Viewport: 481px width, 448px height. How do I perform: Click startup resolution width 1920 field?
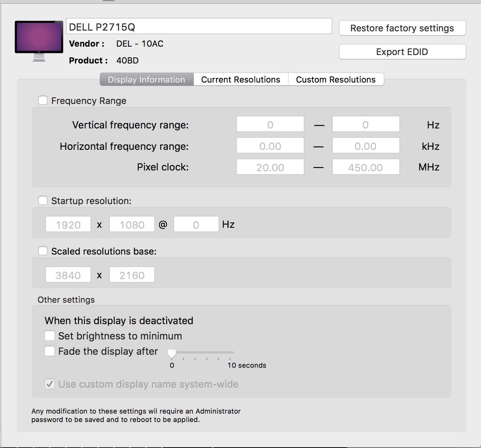(x=68, y=224)
